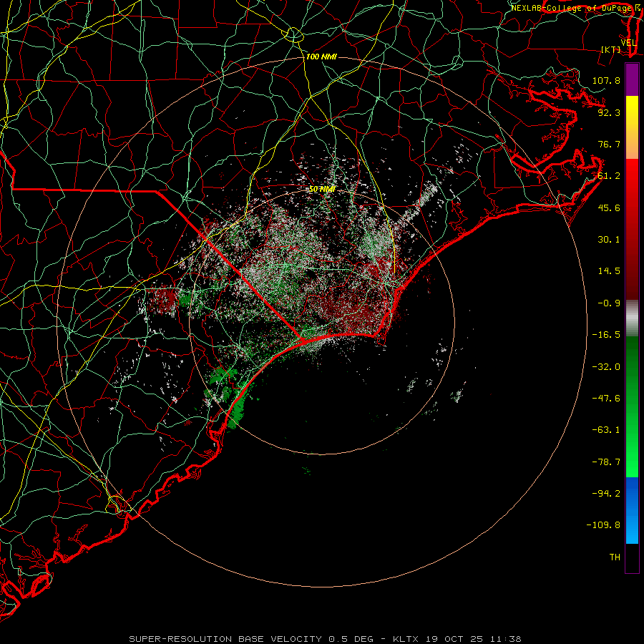This screenshot has height=644, width=644.
Task: Click the 100 NMI range ring label
Action: [x=321, y=57]
